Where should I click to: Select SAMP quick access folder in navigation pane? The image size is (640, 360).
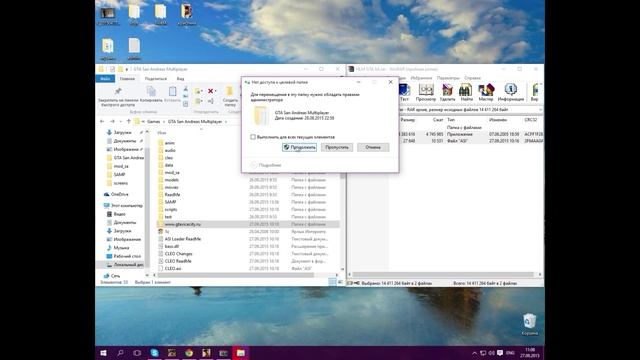pyautogui.click(x=116, y=175)
